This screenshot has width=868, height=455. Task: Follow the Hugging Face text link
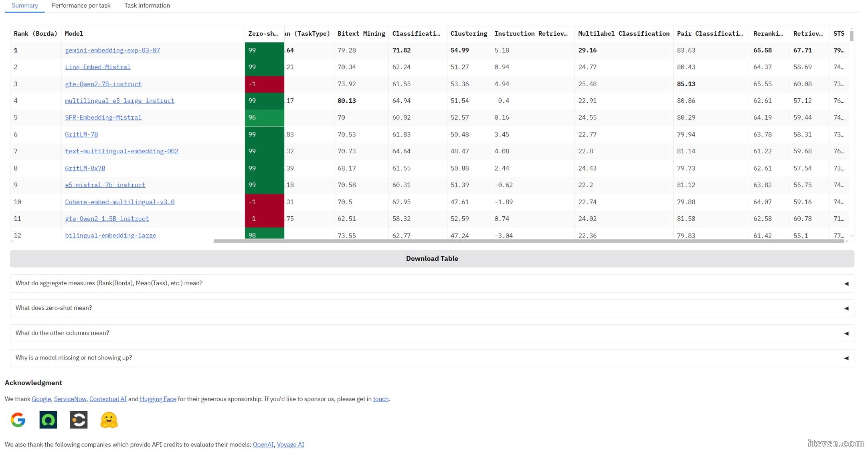click(x=158, y=399)
